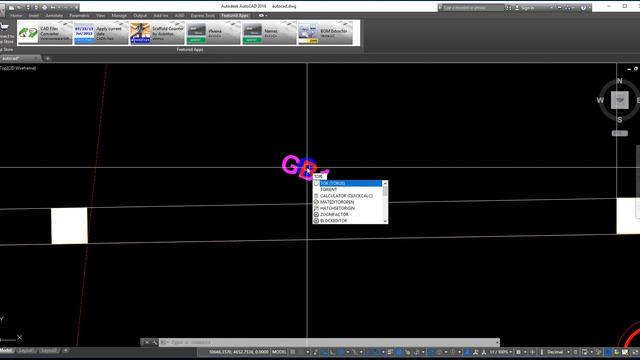Select the Featured Apps ribbon tab

click(235, 16)
